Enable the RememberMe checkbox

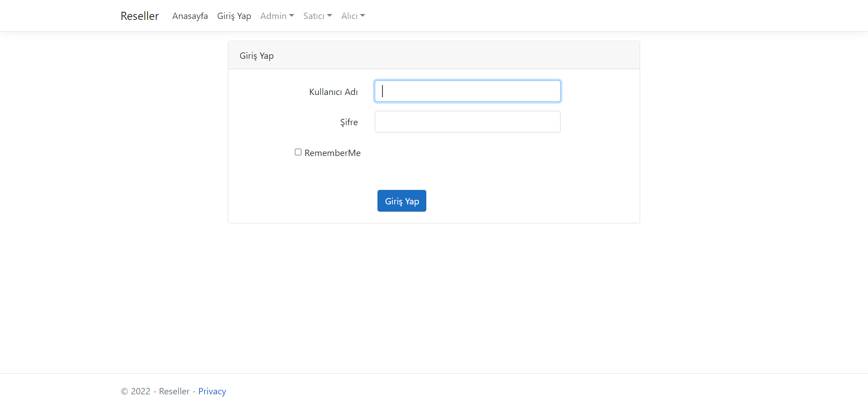pos(298,152)
